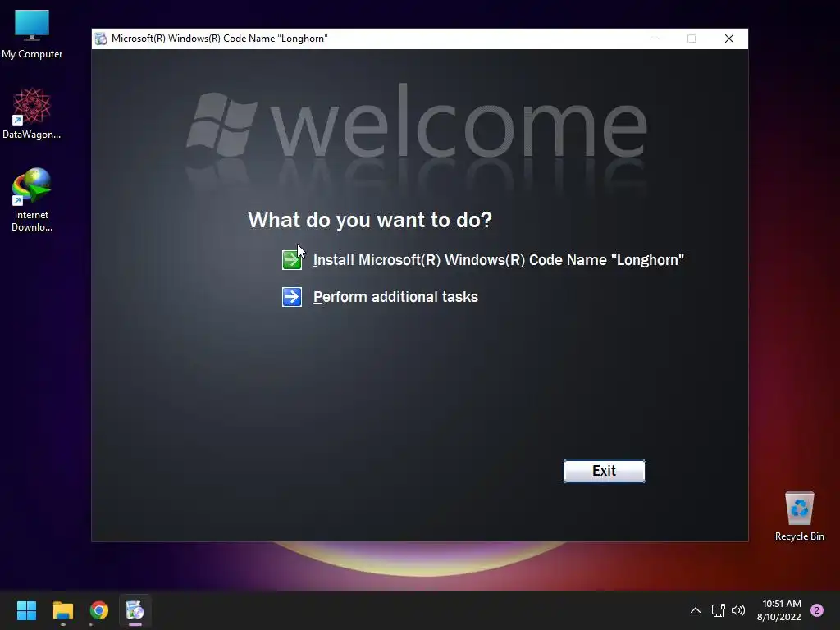Open the Recycle Bin icon
The image size is (840, 630).
pos(799,516)
